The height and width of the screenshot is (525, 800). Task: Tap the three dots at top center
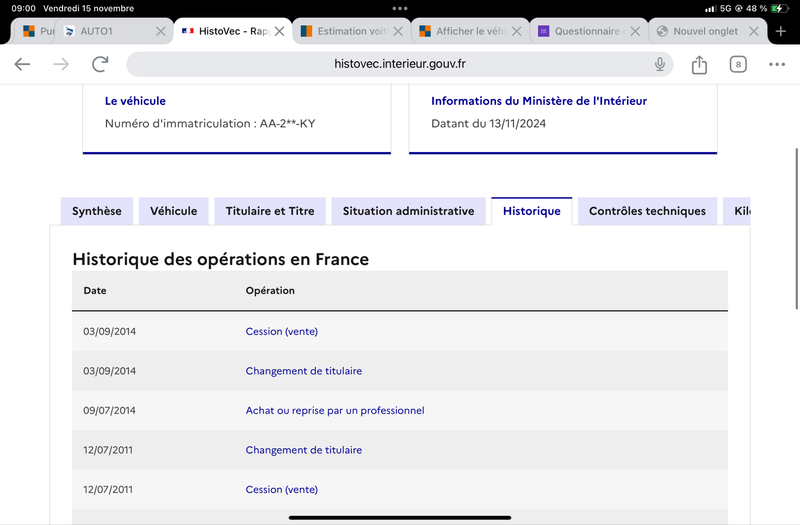click(399, 8)
